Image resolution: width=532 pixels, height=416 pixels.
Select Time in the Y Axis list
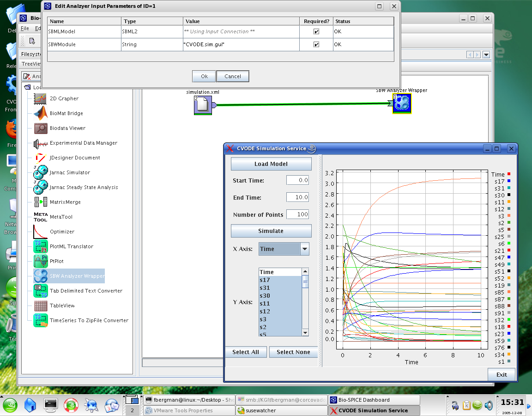click(280, 272)
